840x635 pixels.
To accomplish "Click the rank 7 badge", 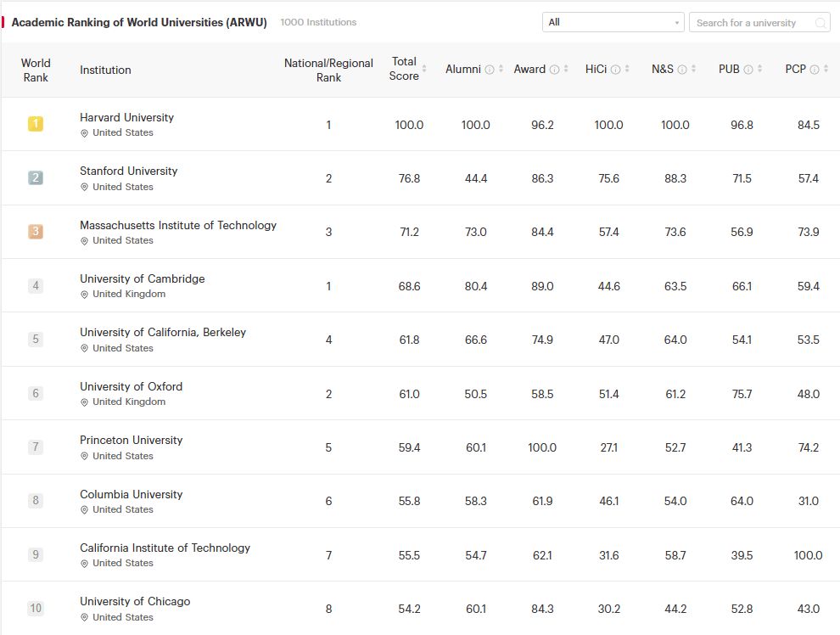I will [x=36, y=447].
